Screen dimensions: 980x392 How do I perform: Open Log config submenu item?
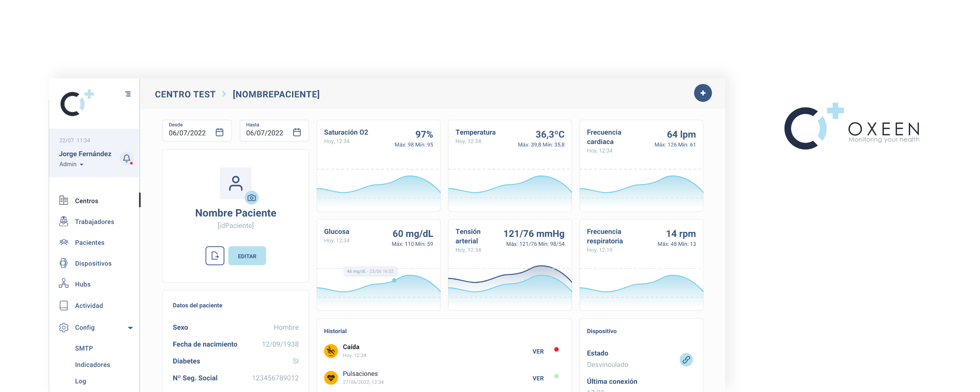point(80,381)
